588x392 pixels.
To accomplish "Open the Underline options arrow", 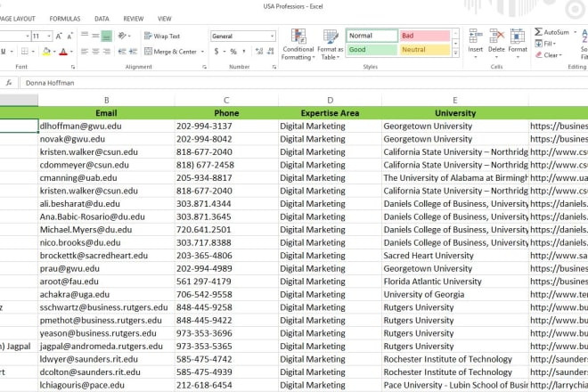I will tap(12, 52).
